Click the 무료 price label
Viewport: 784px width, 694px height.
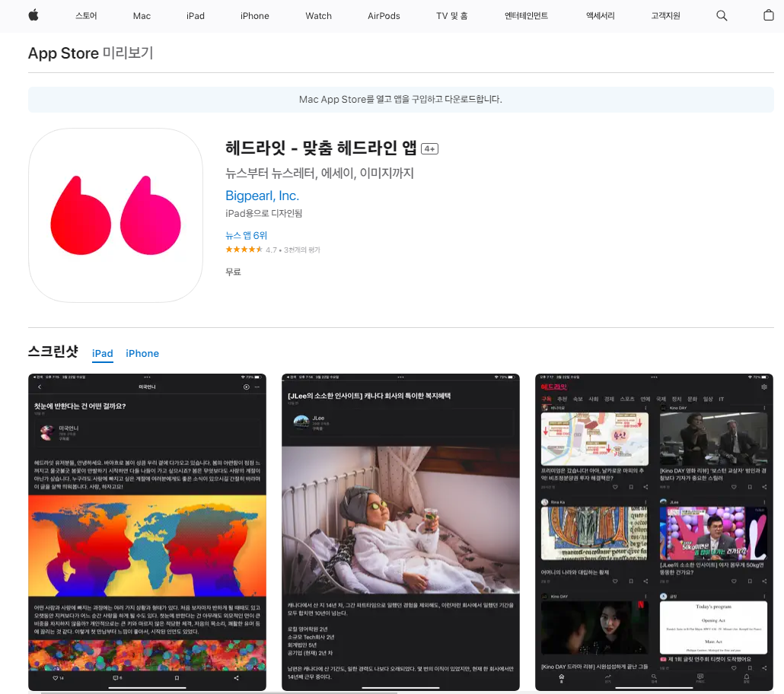point(233,272)
